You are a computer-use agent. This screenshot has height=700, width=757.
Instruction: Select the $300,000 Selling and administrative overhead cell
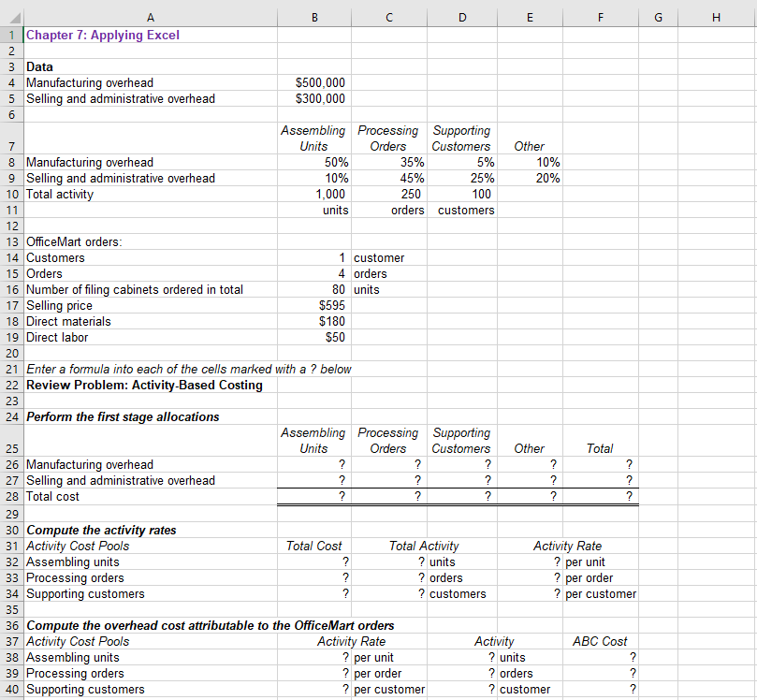[313, 98]
